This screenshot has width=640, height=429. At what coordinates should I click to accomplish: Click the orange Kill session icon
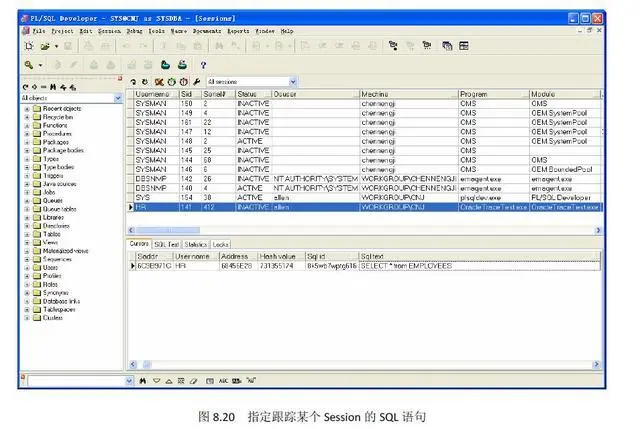[x=159, y=82]
